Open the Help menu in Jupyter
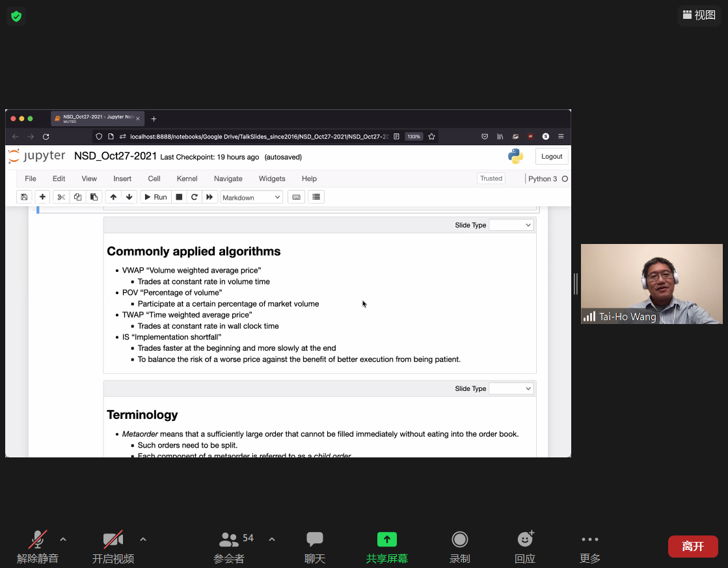The image size is (728, 568). (x=309, y=178)
